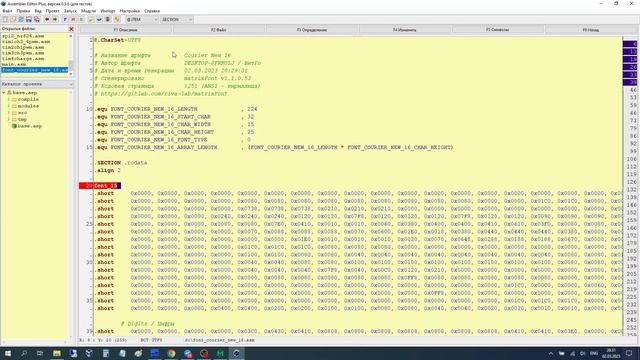Click the checkmark toolbar icon

(x=99, y=19)
